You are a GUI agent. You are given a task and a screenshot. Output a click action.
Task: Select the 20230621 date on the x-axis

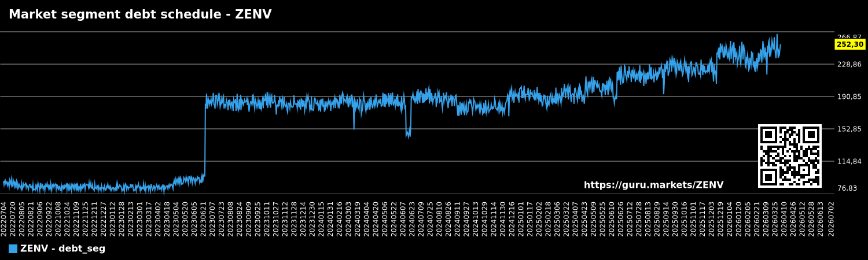[x=204, y=219]
